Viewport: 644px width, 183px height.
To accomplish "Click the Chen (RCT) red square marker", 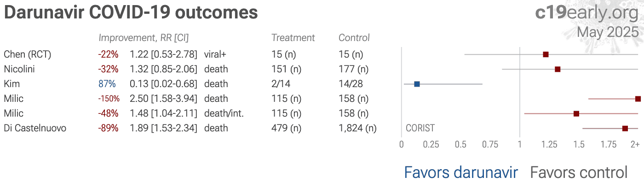I will click(546, 54).
